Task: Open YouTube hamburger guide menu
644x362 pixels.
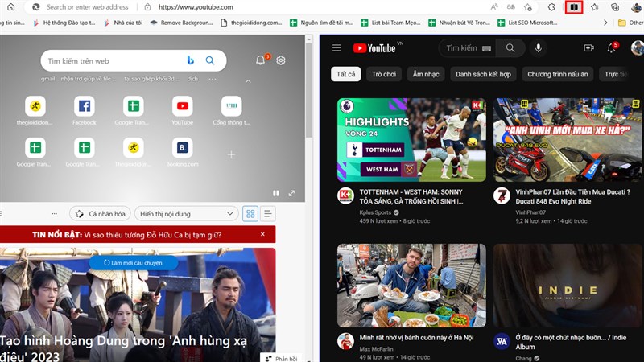Action: [336, 48]
